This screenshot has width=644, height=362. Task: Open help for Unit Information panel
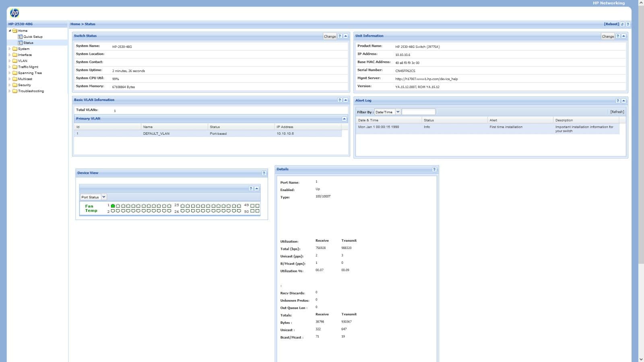pyautogui.click(x=618, y=36)
